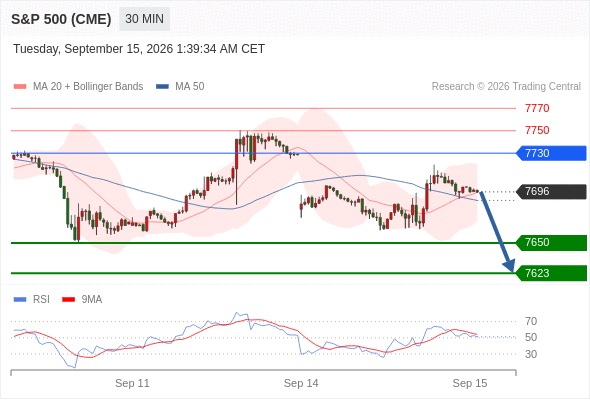Screen dimensions: 590x400
Task: Click the green 7650 support tag
Action: click(551, 242)
